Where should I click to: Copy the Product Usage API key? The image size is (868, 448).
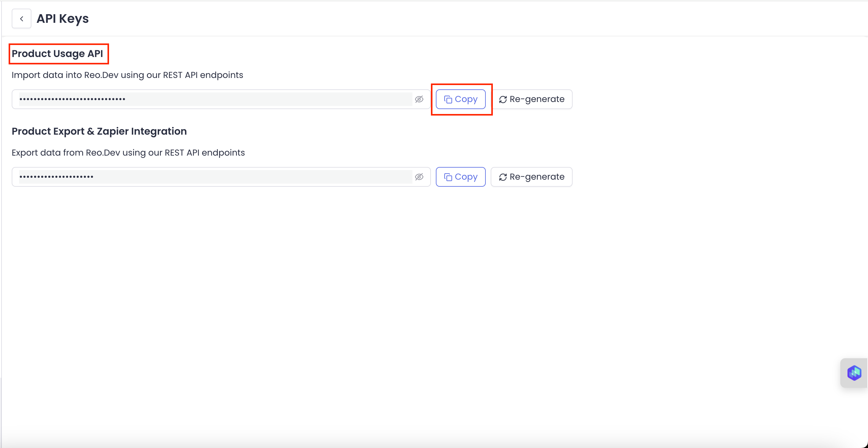pos(460,99)
